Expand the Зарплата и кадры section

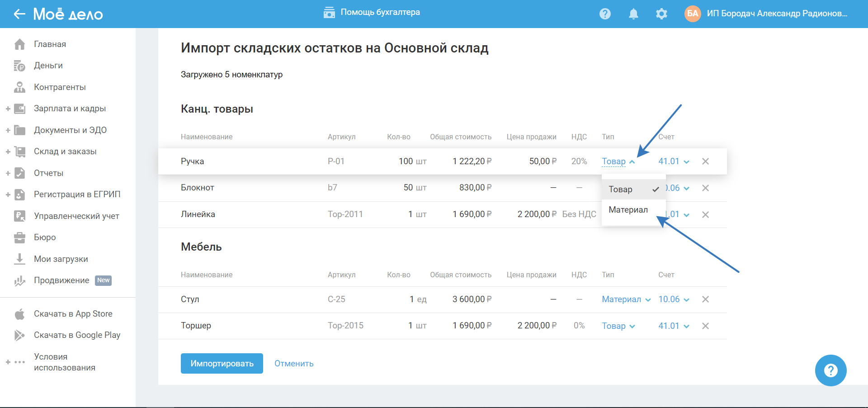pyautogui.click(x=69, y=109)
